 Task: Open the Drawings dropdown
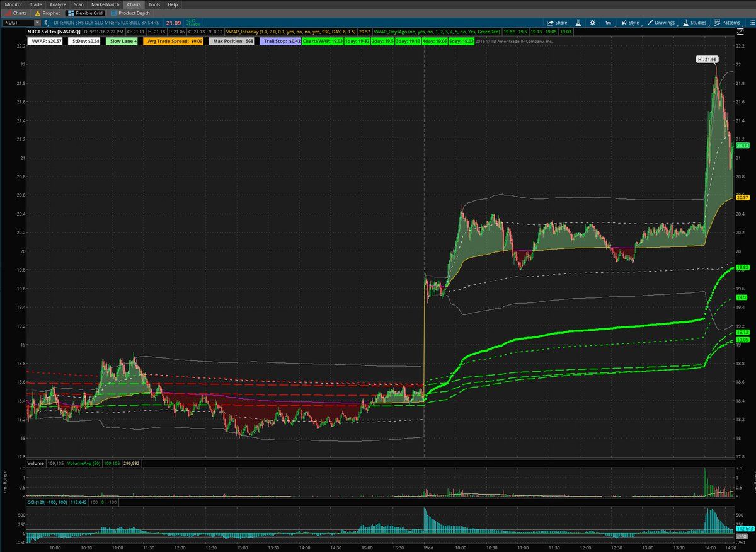coord(661,23)
